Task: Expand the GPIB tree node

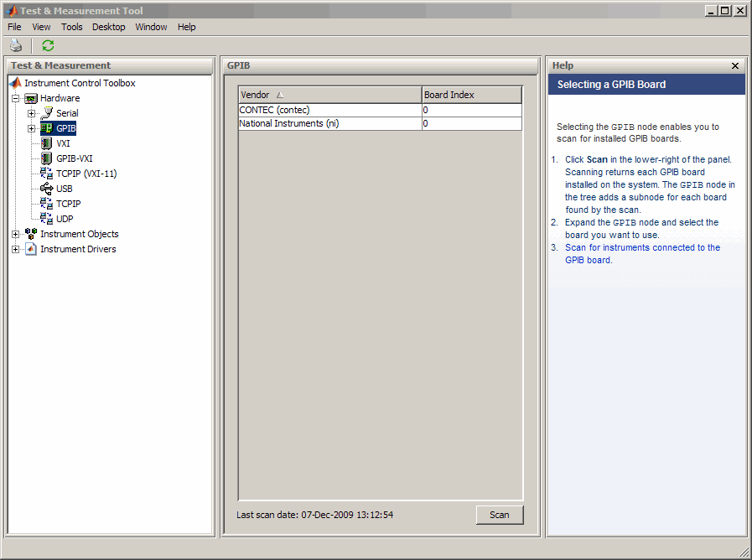Action: [31, 128]
